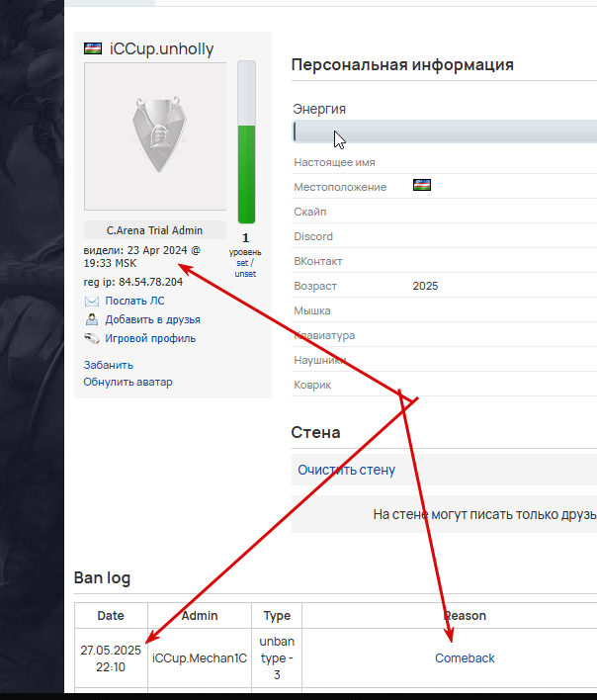Click the ВКонтакт field label

[318, 261]
